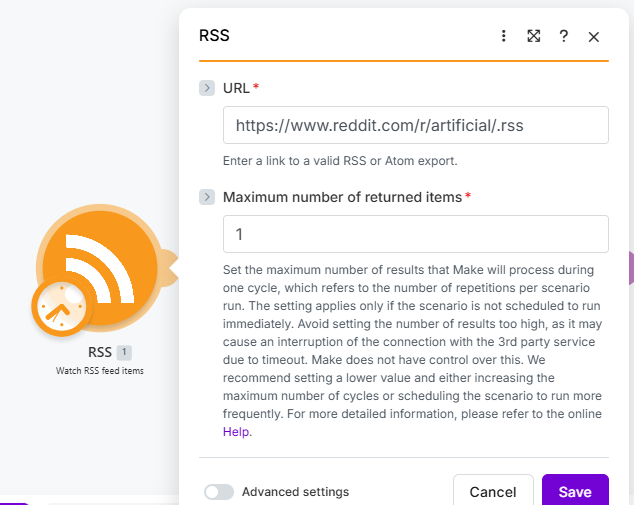Toggle Advanced settings switch
634x505 pixels.
pos(219,492)
